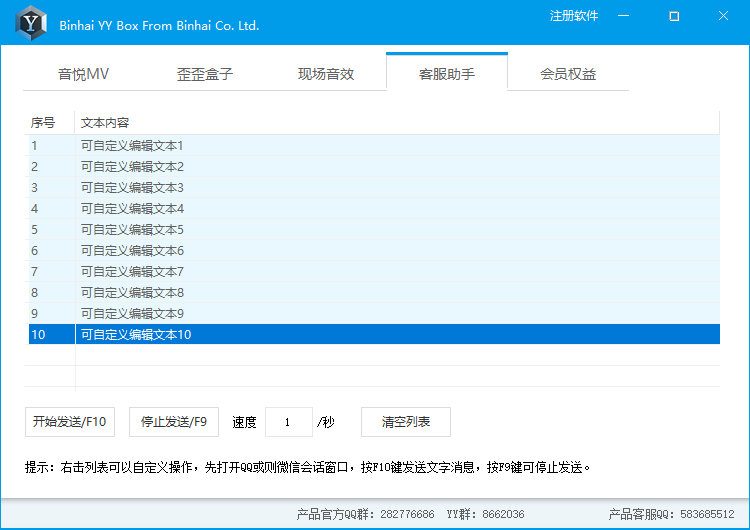Maximize the application window
750x530 pixels.
point(674,16)
